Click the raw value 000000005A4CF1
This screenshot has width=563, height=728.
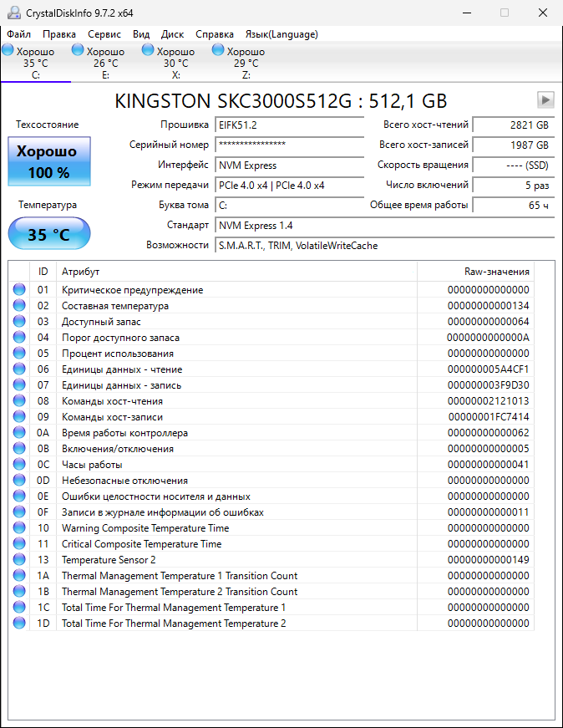pos(489,369)
